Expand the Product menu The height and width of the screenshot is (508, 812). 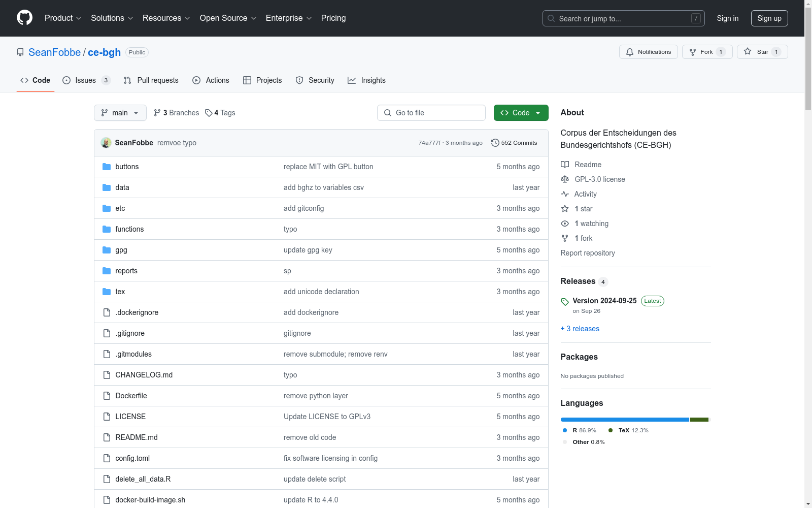pos(63,18)
